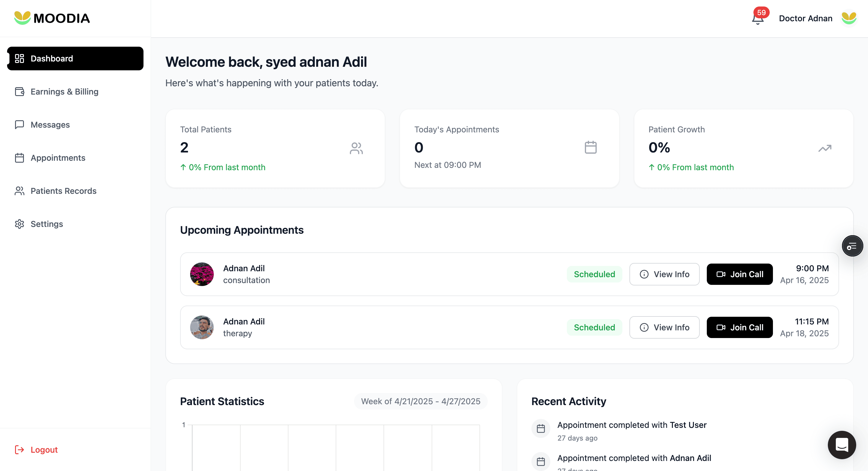
Task: Open Settings from the sidebar
Action: 47,224
